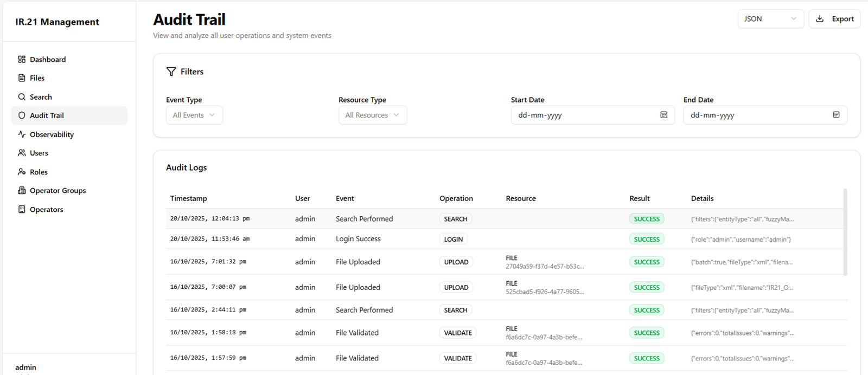Click the Roles icon in sidebar
The image size is (868, 375).
coord(22,172)
